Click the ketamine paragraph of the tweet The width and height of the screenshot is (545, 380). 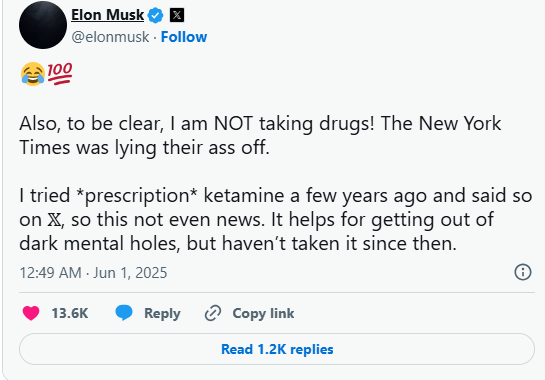click(276, 219)
